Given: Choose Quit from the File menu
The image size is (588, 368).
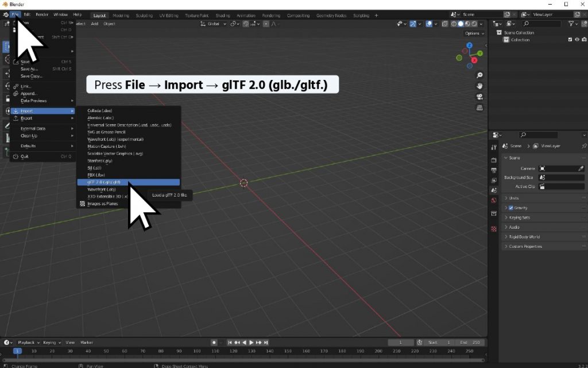Looking at the screenshot, I should click(42, 156).
